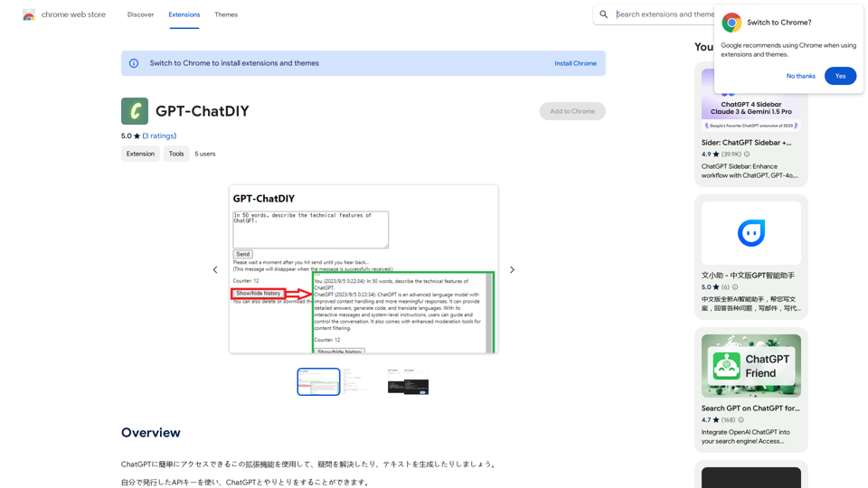Click the main GPT-ChatDIY screenshot preview
This screenshot has height=488, width=868.
pos(363,269)
